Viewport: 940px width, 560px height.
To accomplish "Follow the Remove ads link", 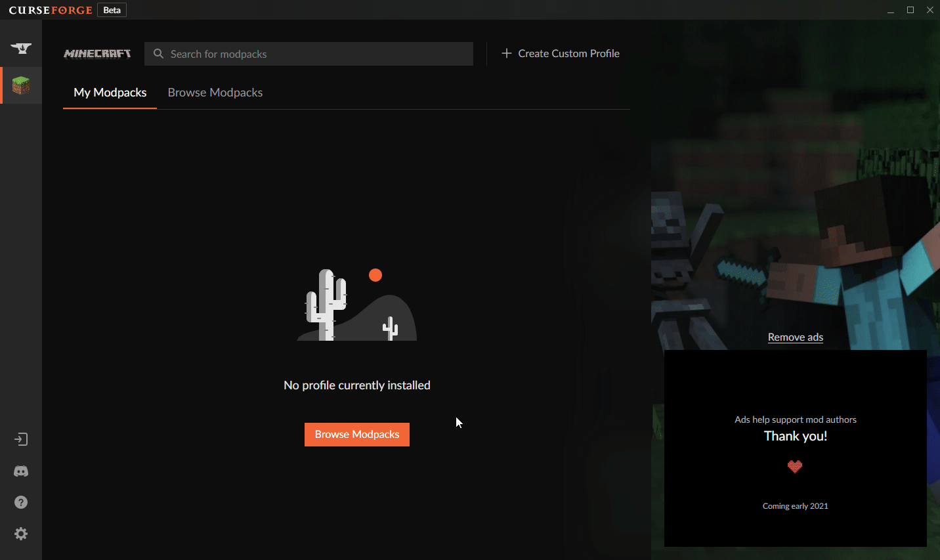I will [795, 337].
